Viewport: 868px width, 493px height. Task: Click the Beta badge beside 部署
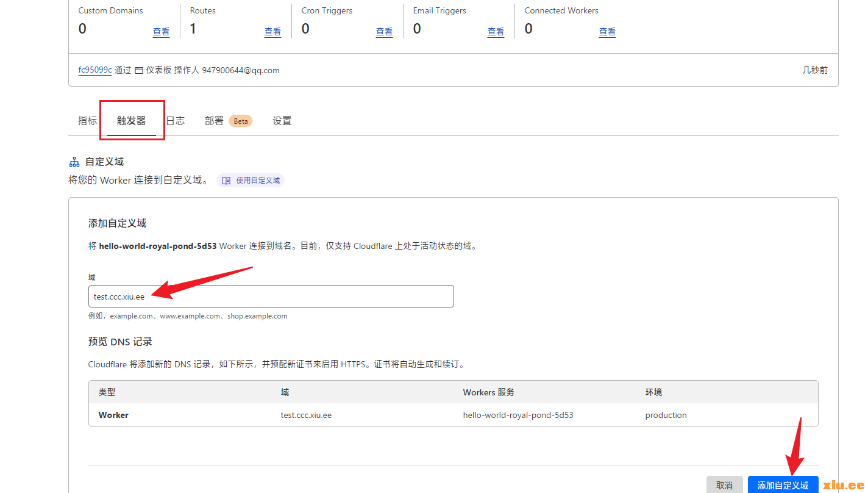[x=241, y=121]
